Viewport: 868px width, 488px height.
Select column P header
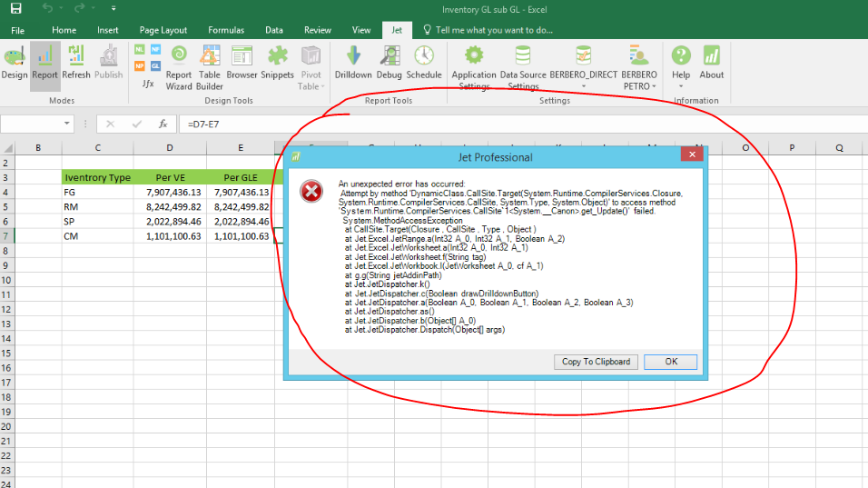(792, 148)
